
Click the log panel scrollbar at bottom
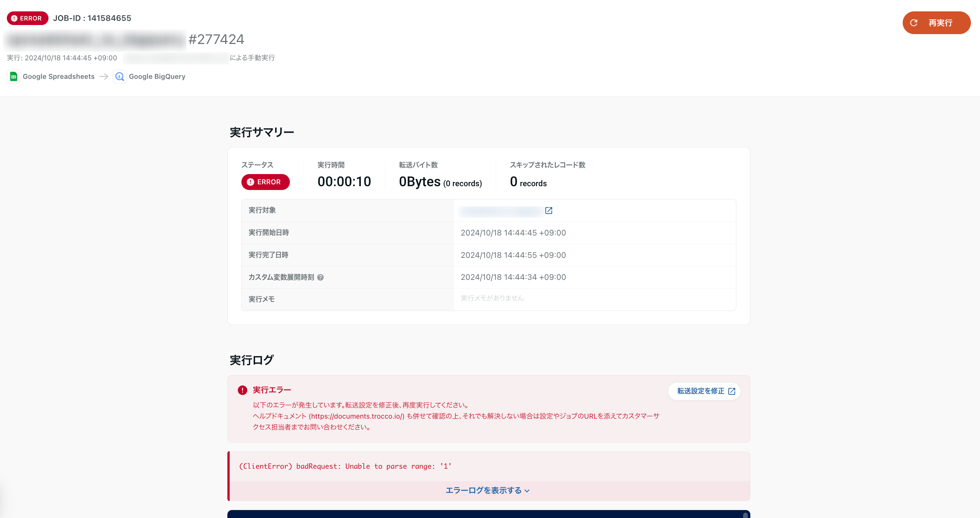pos(745,515)
